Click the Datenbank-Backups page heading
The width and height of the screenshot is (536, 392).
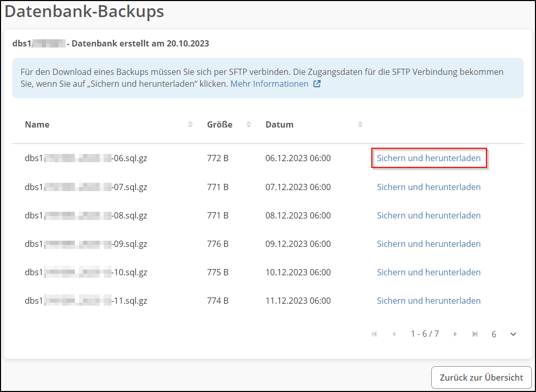click(x=84, y=11)
